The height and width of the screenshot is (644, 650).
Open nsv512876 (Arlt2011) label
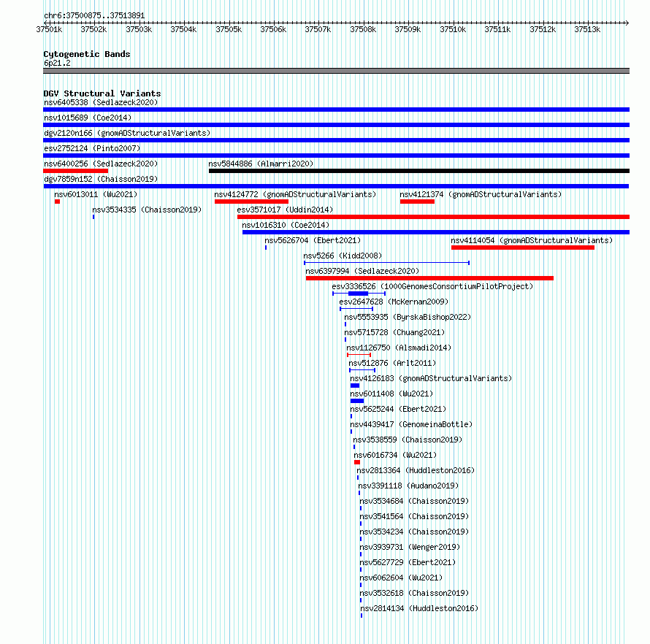tap(392, 363)
